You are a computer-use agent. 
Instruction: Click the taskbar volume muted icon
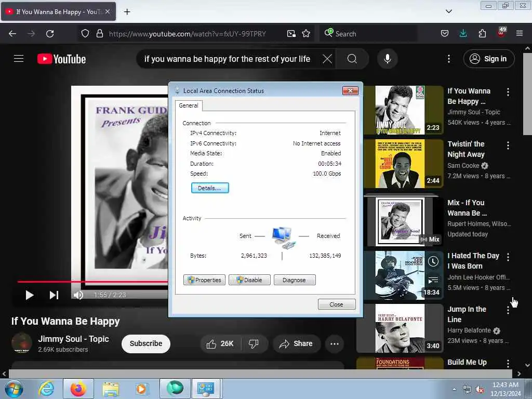(480, 390)
